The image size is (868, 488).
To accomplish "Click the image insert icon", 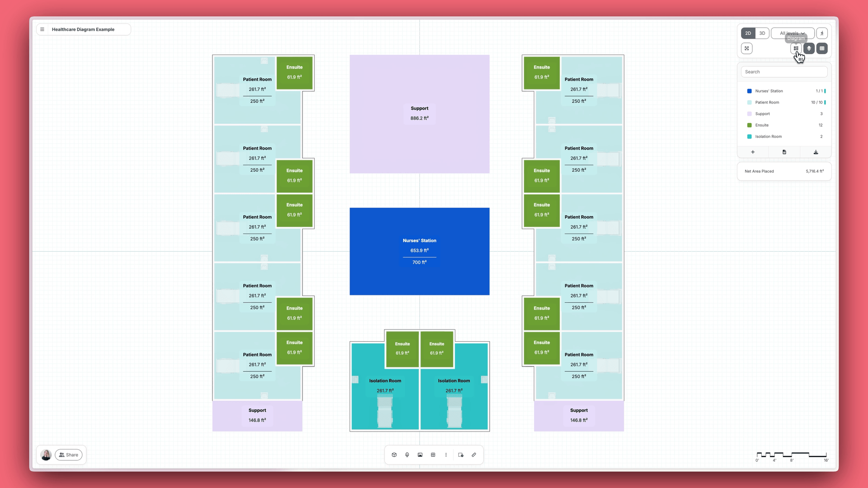I will [x=420, y=455].
